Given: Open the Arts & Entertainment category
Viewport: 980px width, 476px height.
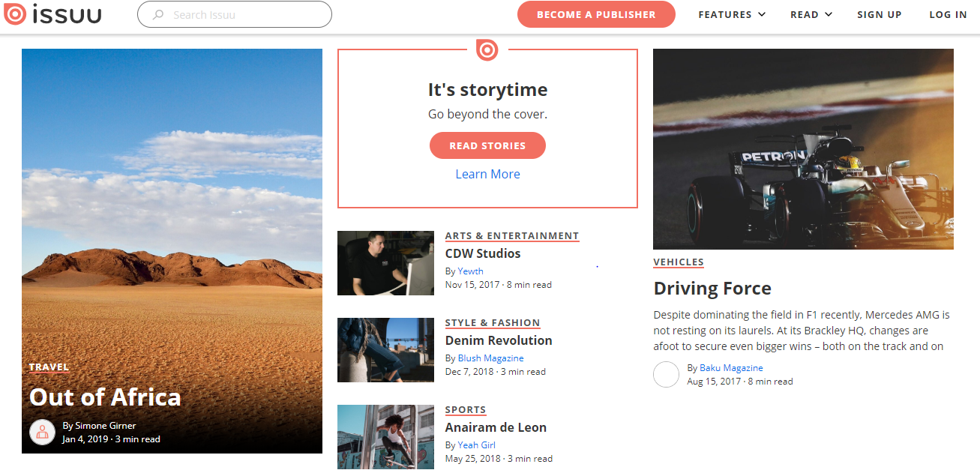Looking at the screenshot, I should tap(512, 236).
